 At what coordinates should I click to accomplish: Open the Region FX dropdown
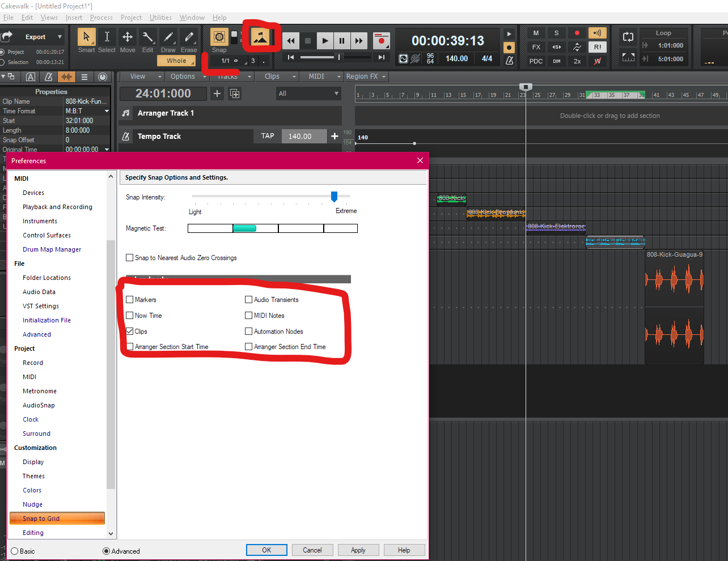click(366, 76)
